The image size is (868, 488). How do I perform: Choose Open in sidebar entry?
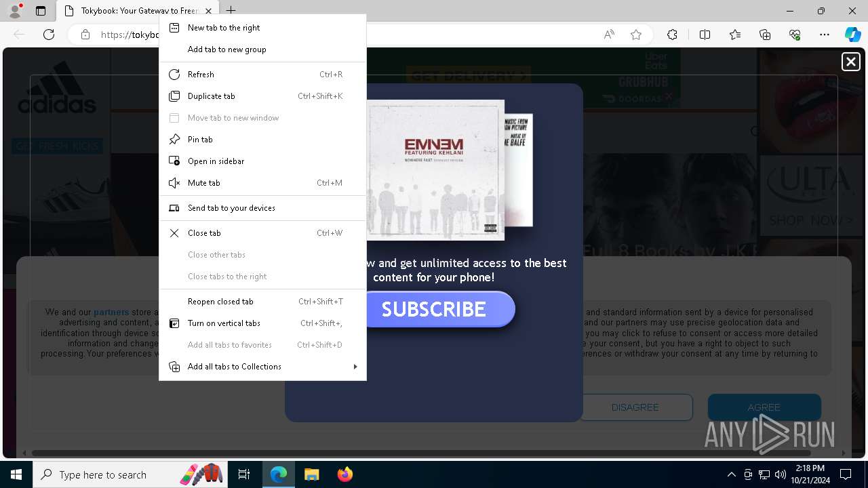tap(262, 161)
